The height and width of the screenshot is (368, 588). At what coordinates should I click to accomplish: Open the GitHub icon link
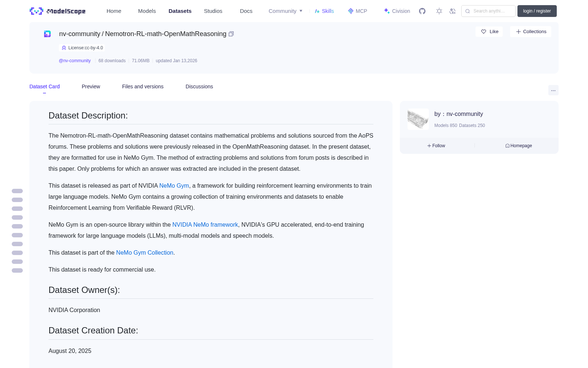pyautogui.click(x=422, y=11)
